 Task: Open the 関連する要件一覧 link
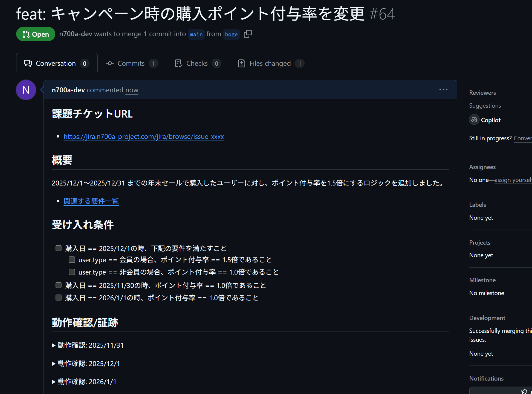coord(91,201)
